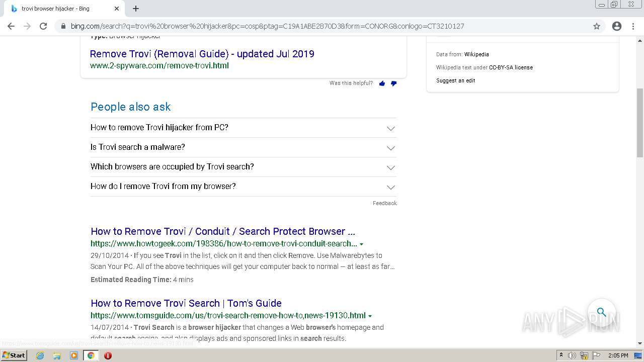Open the CC-BY-SA license link

[x=511, y=67]
